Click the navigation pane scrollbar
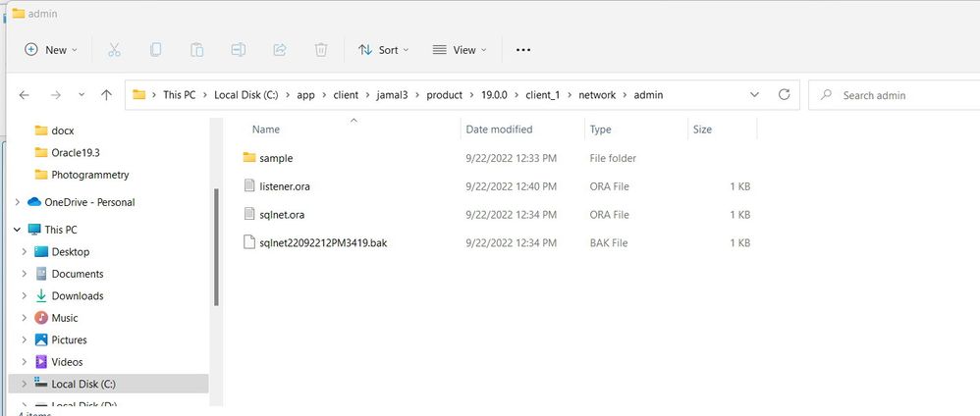980x416 pixels. click(216, 247)
